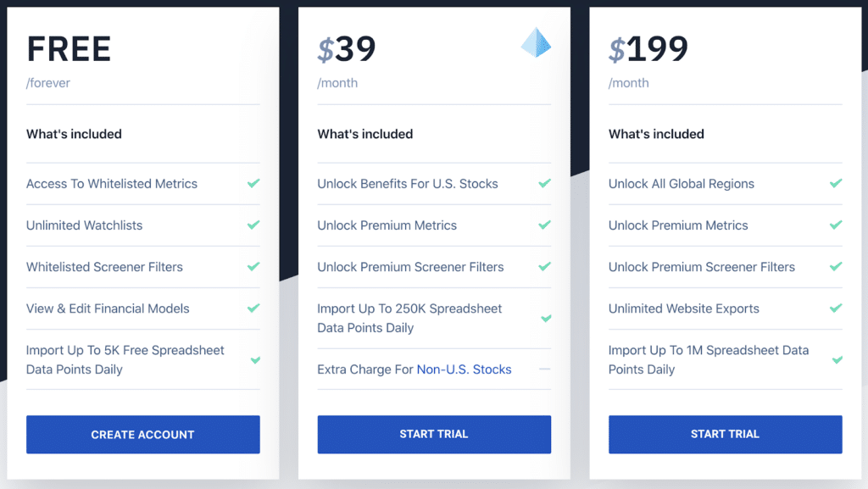Select the diamond icon on the $39 plan

tap(536, 42)
